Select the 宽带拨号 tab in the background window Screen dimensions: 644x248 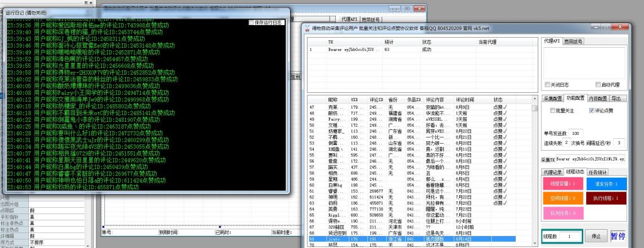pos(371,19)
